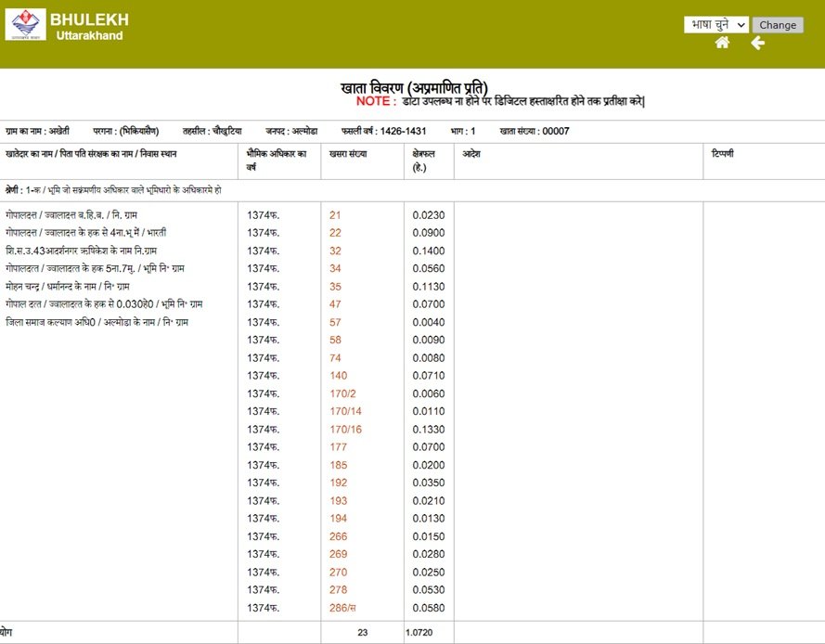This screenshot has height=644, width=825.
Task: Open khasra number 140 link
Action: [x=338, y=376]
